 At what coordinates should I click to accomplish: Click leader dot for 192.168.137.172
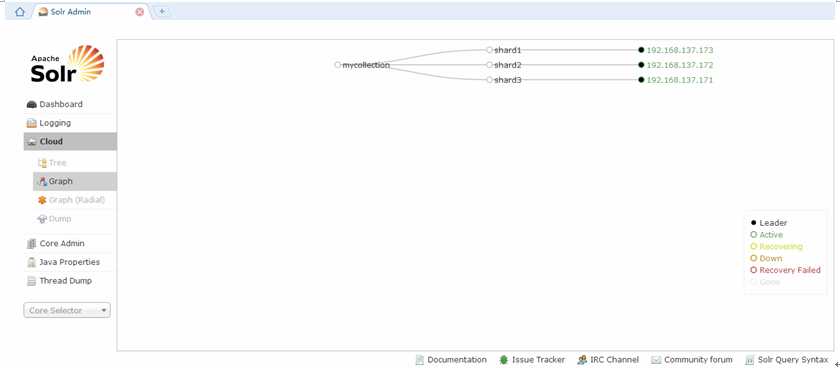click(641, 65)
